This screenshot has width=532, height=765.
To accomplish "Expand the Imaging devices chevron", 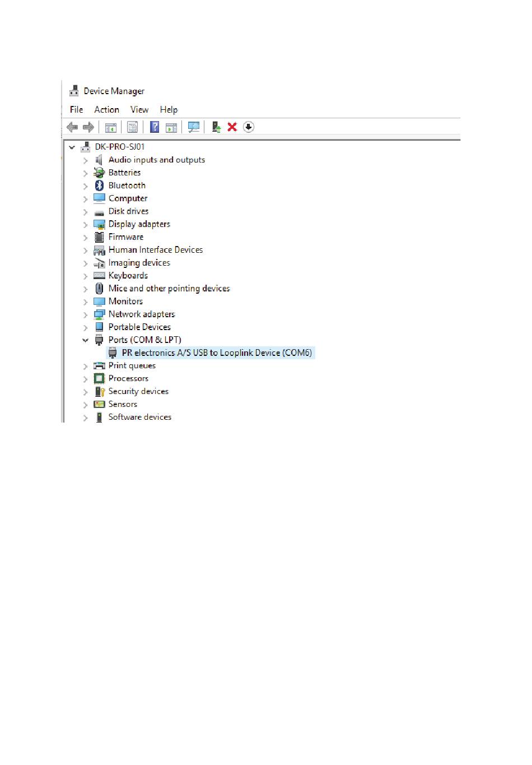I will coord(85,264).
